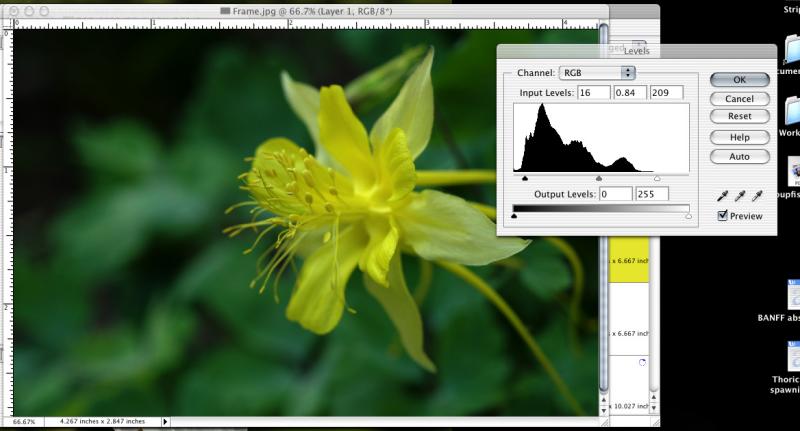The width and height of the screenshot is (800, 431).
Task: Select the gray point eyedropper in Levels
Action: click(739, 196)
